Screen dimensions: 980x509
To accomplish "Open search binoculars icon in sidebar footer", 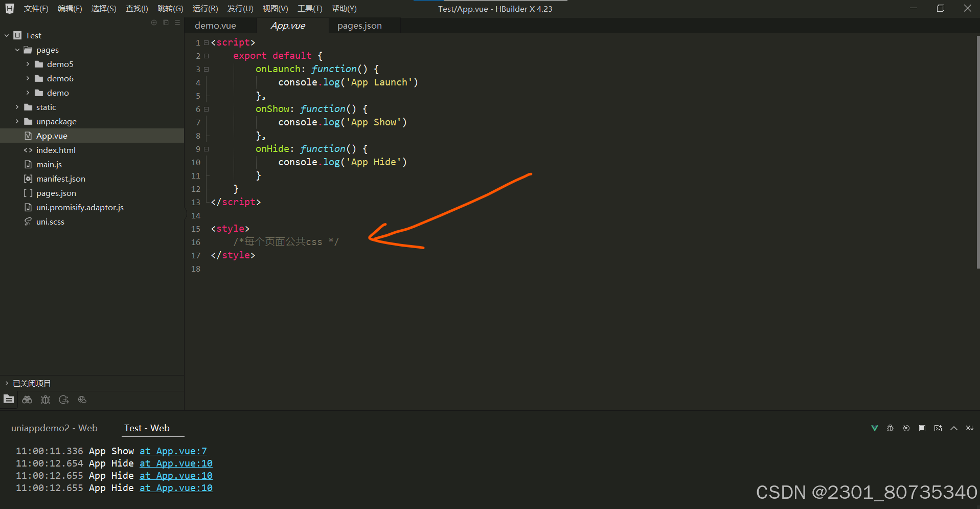I will click(x=27, y=400).
